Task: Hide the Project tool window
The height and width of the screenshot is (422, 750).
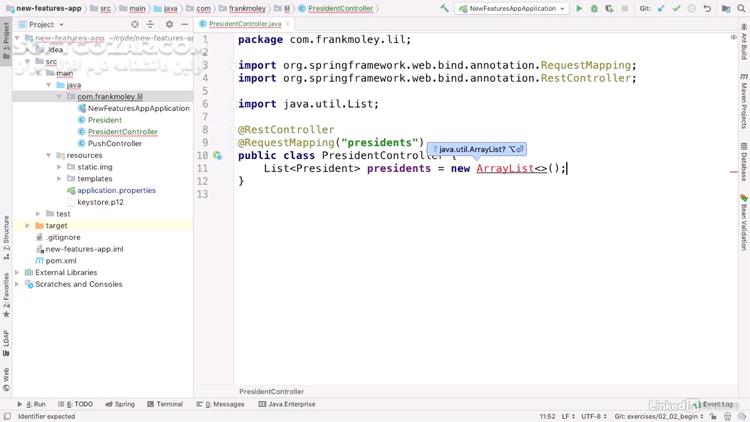Action: 185,24
